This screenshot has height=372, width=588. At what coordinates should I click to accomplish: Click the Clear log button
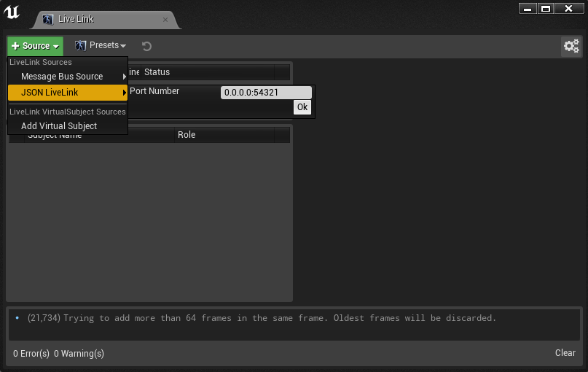[565, 353]
